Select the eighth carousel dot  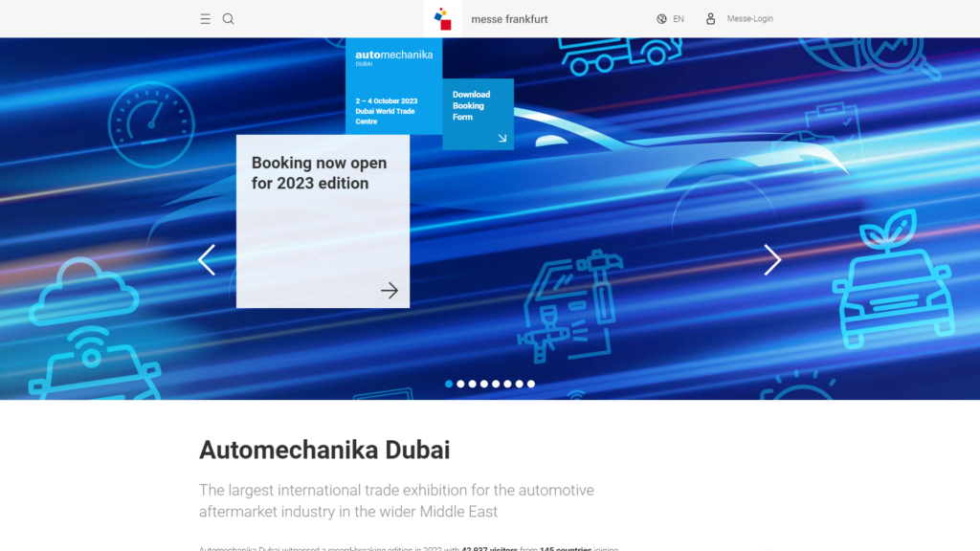tap(531, 385)
